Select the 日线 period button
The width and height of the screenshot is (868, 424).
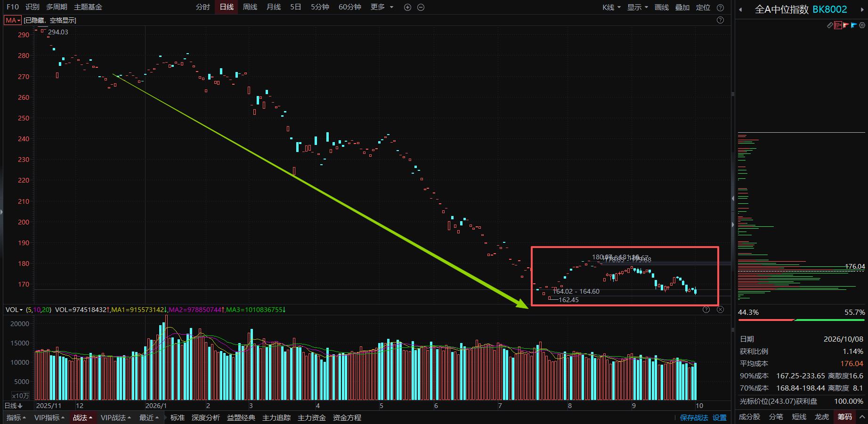pos(227,7)
